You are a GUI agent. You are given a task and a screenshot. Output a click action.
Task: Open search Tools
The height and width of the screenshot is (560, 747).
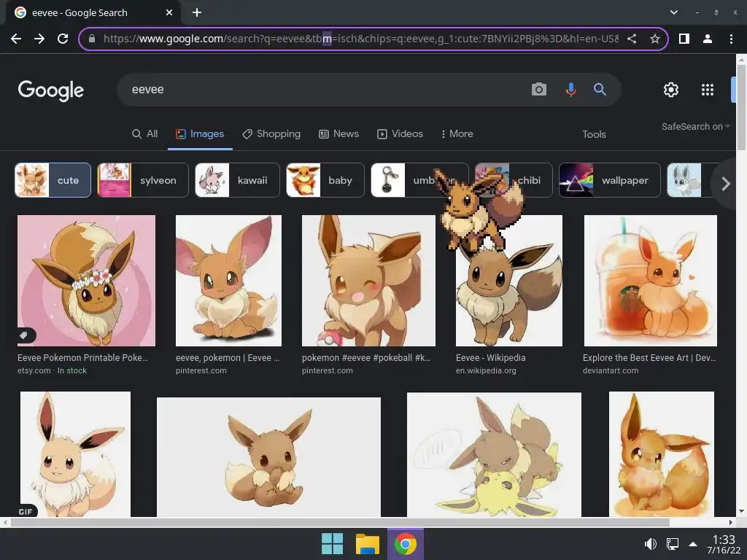tap(594, 134)
